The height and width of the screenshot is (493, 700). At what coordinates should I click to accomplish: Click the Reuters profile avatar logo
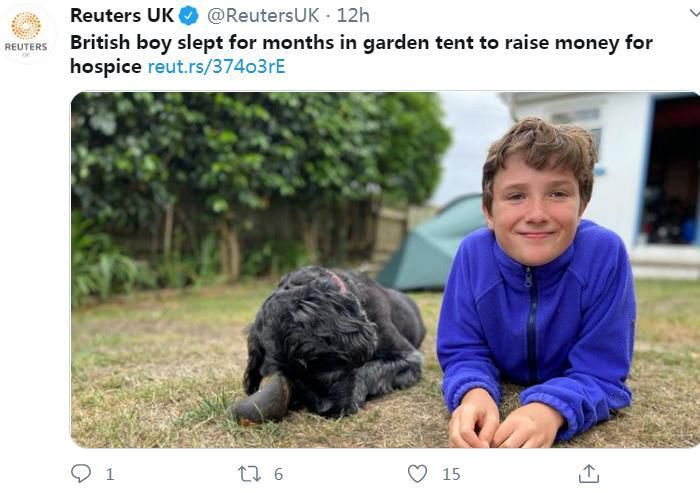(x=26, y=31)
